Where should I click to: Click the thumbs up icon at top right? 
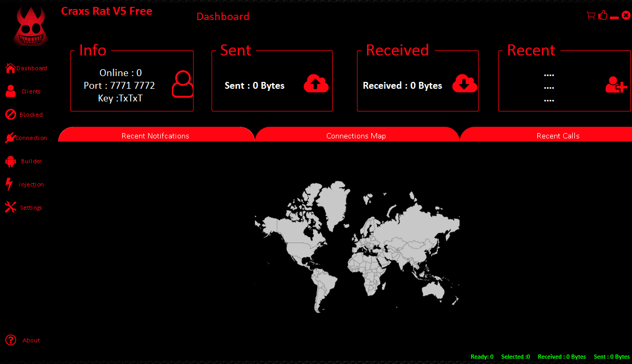603,15
